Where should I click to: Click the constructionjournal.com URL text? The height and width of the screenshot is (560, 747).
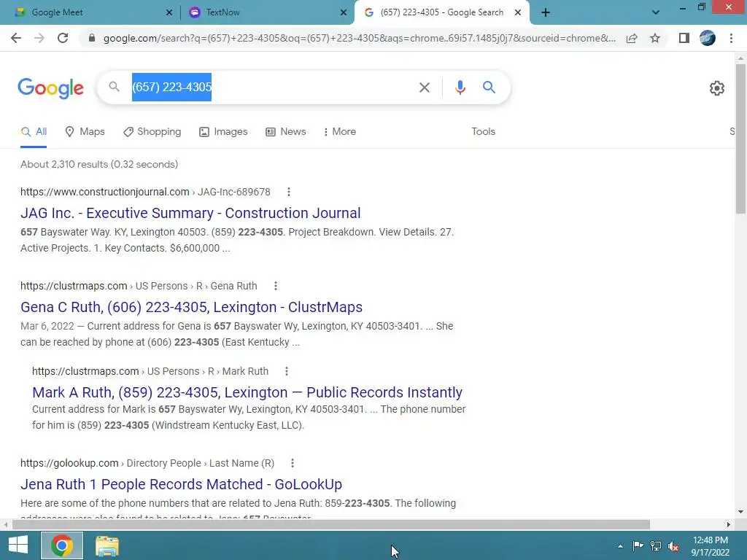[x=105, y=192]
